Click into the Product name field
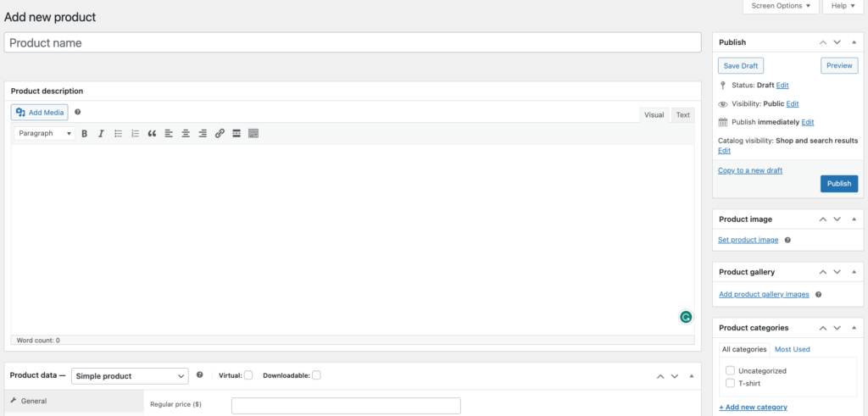The width and height of the screenshot is (868, 416). pyautogui.click(x=353, y=42)
